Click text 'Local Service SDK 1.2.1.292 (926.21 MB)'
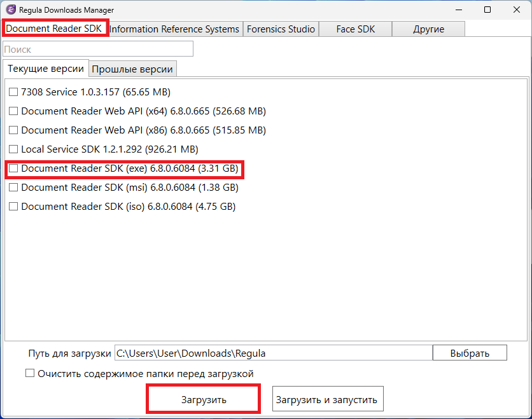 tap(109, 149)
